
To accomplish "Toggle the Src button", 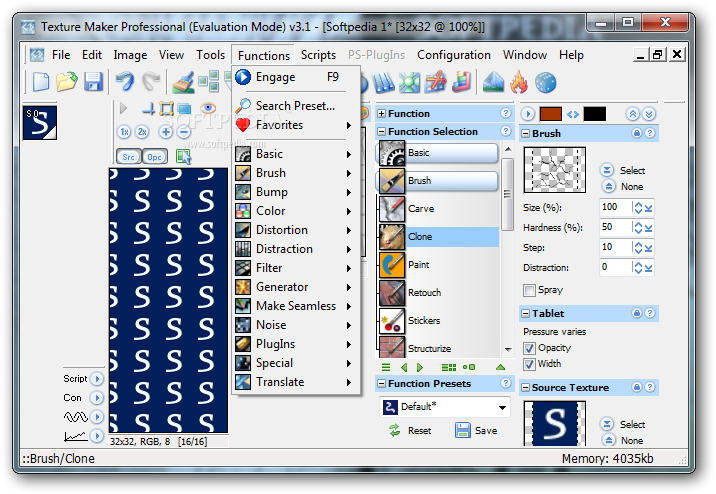I will tap(128, 157).
